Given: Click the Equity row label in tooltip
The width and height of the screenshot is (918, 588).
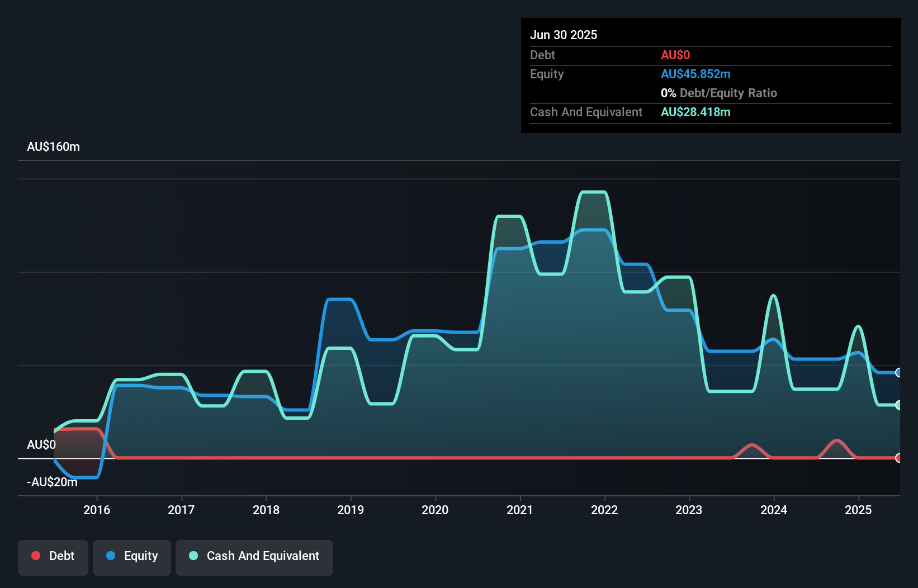Looking at the screenshot, I should [547, 74].
